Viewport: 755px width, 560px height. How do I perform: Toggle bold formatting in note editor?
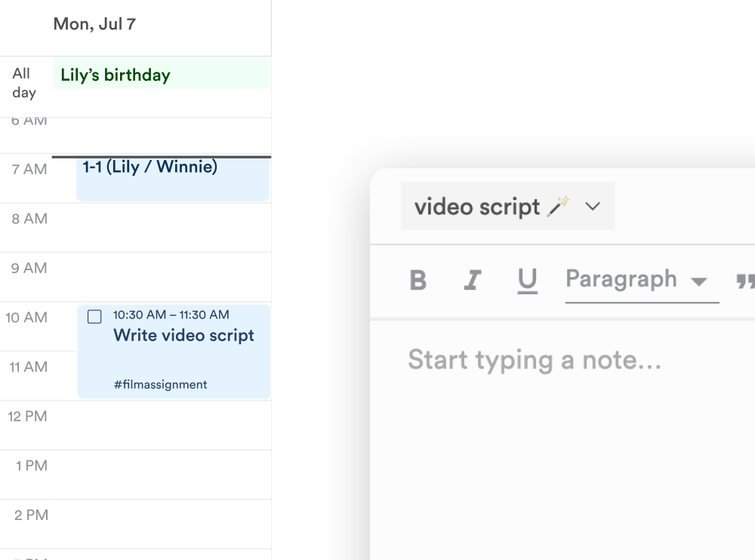pyautogui.click(x=418, y=281)
